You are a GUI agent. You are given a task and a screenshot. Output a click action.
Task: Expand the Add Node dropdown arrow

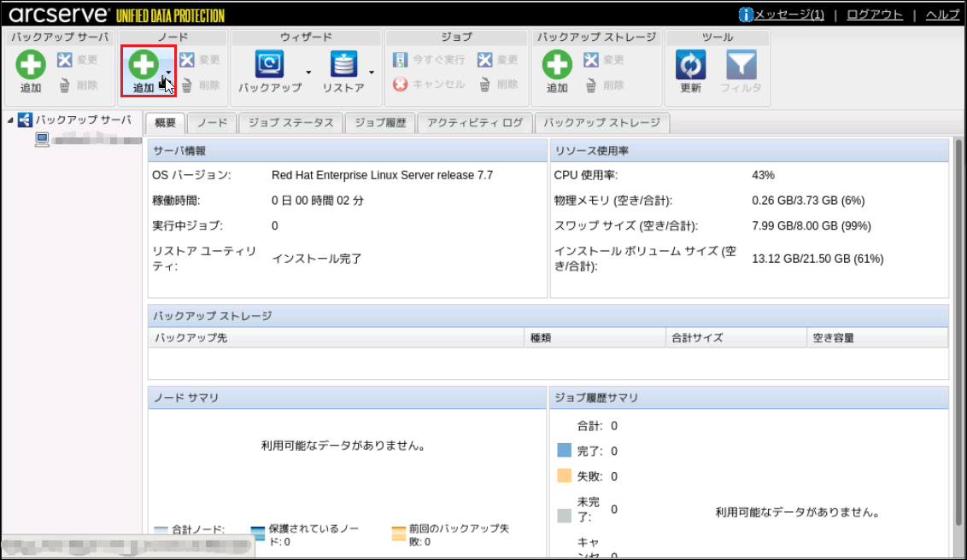point(168,73)
